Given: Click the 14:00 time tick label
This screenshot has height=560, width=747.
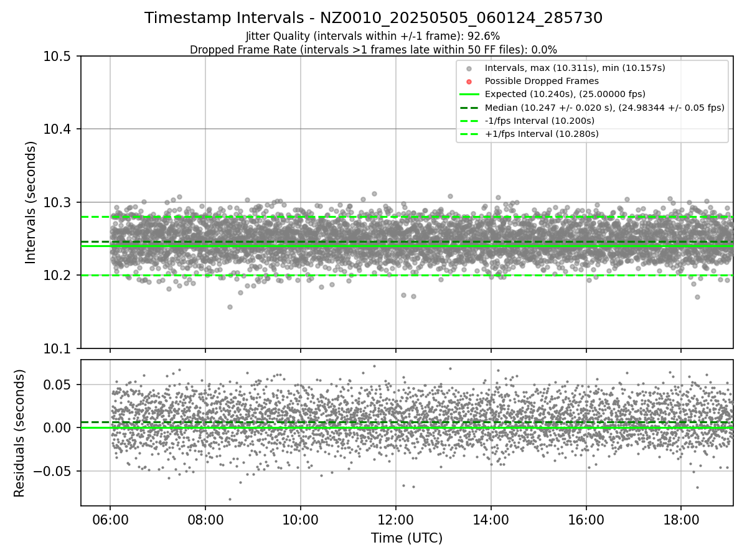Looking at the screenshot, I should tap(491, 519).
